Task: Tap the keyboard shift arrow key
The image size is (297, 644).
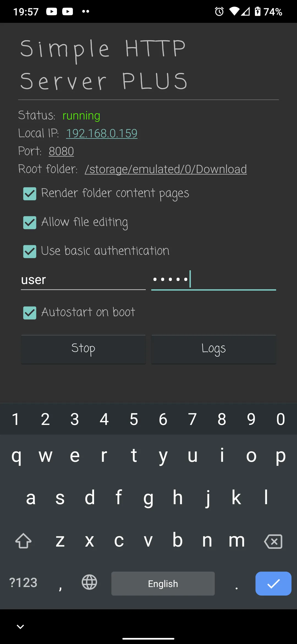Action: coord(23,541)
